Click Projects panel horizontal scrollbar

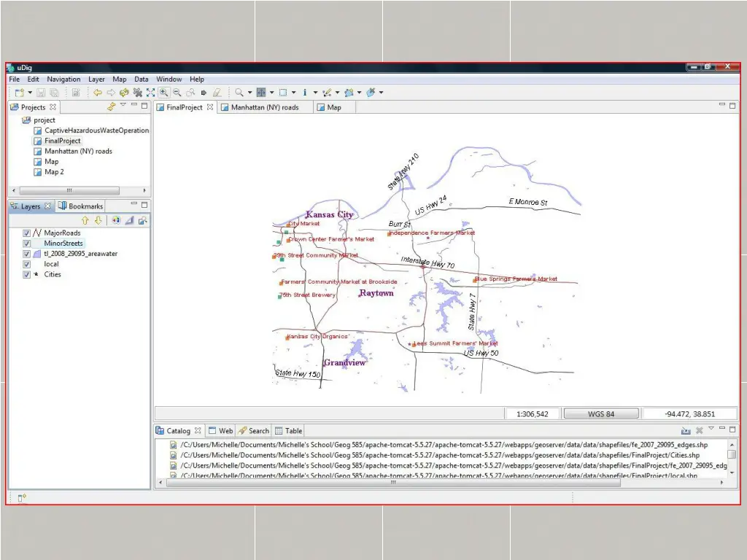tap(69, 190)
